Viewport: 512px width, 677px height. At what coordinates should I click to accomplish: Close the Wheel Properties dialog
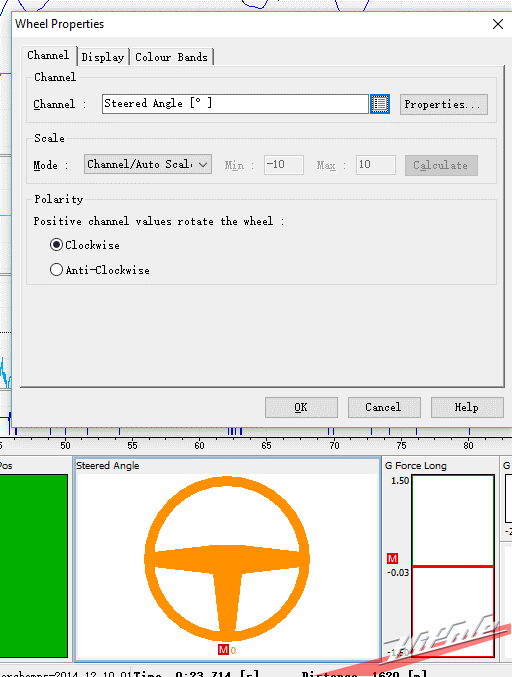pyautogui.click(x=498, y=24)
